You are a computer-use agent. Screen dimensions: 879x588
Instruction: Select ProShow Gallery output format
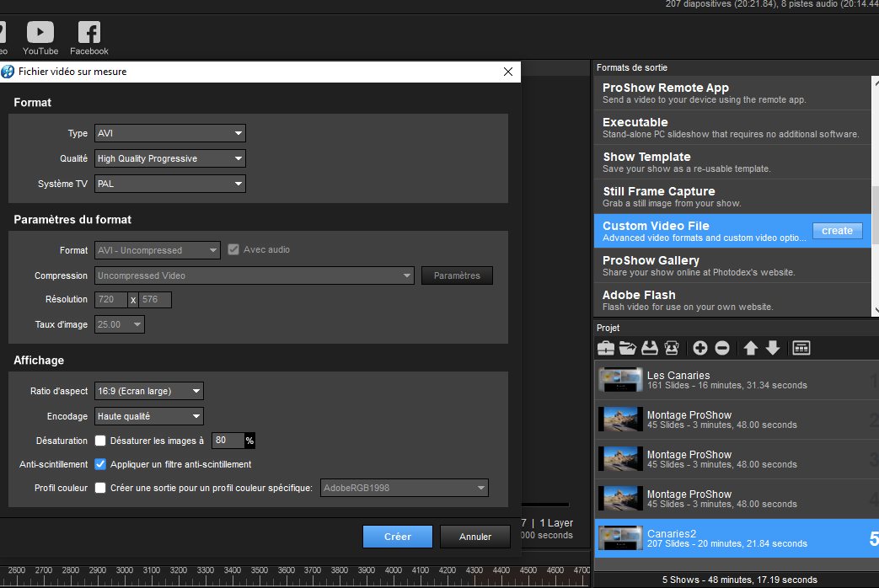pos(732,265)
